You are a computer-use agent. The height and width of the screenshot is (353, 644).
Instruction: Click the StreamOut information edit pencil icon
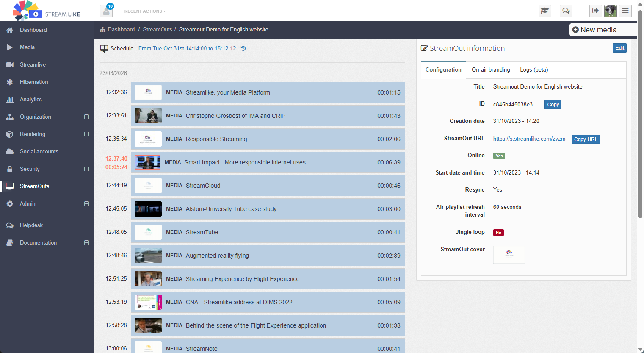(x=424, y=48)
